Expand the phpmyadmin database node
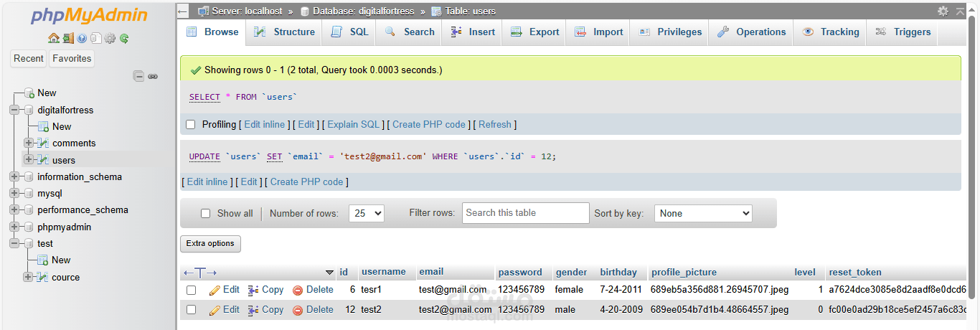This screenshot has height=330, width=980. click(14, 227)
